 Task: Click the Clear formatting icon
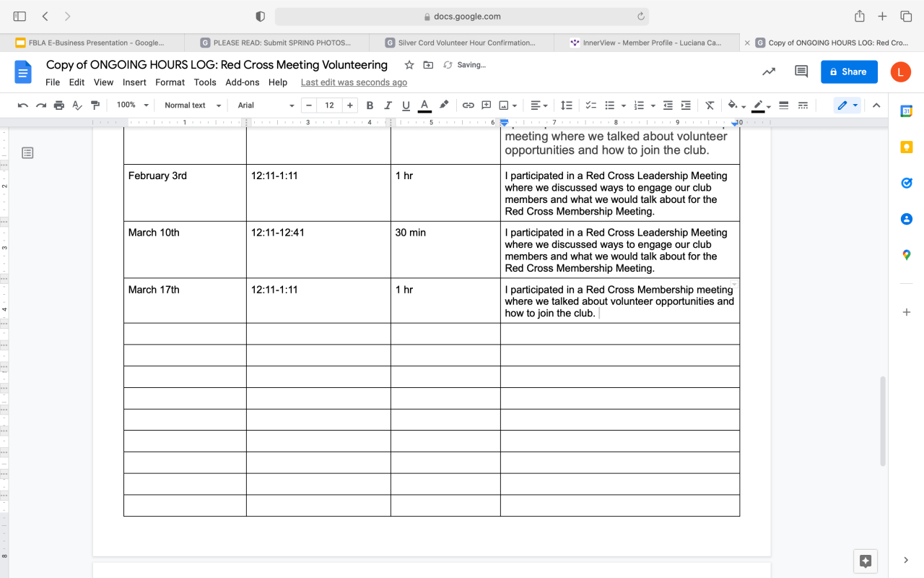pyautogui.click(x=710, y=105)
